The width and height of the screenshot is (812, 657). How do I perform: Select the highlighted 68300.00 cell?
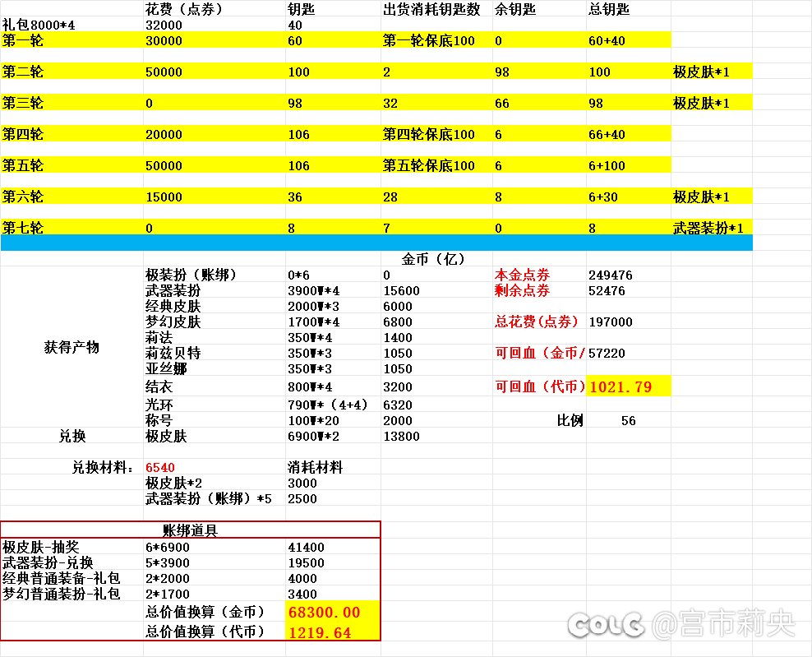(x=333, y=612)
